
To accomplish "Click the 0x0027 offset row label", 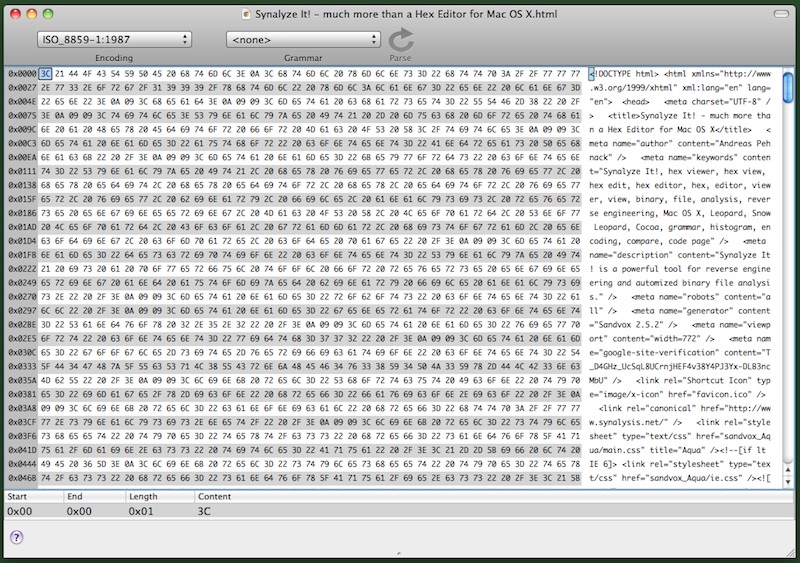I will click(21, 88).
